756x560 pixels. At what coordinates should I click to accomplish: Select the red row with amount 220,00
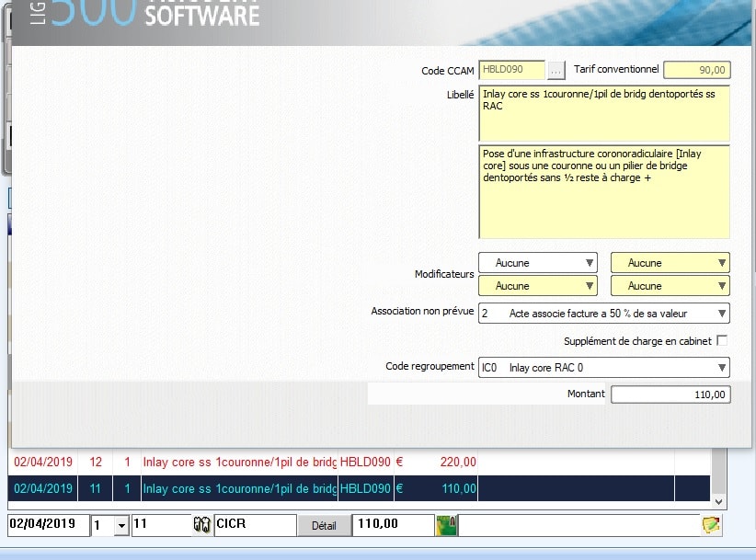coord(244,462)
